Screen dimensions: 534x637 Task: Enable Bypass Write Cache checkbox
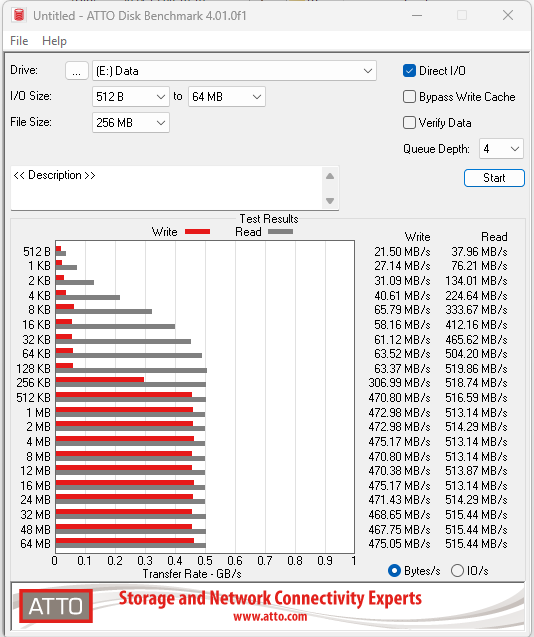(409, 97)
